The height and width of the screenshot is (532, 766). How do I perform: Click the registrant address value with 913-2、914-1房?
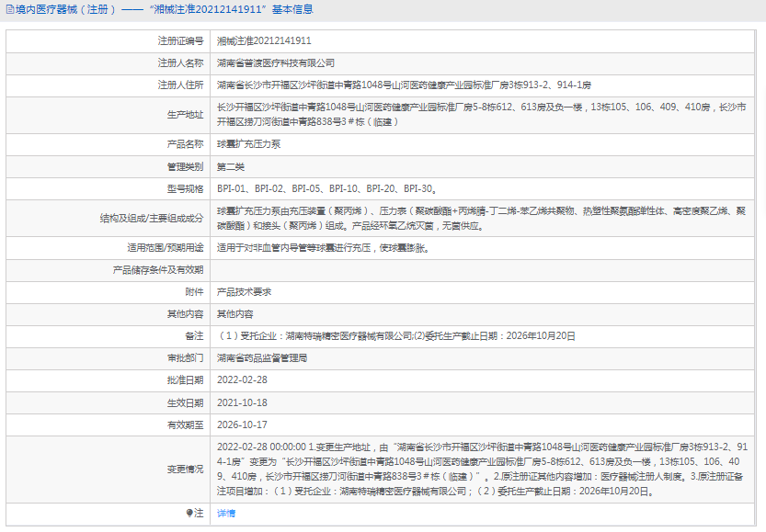click(x=404, y=85)
